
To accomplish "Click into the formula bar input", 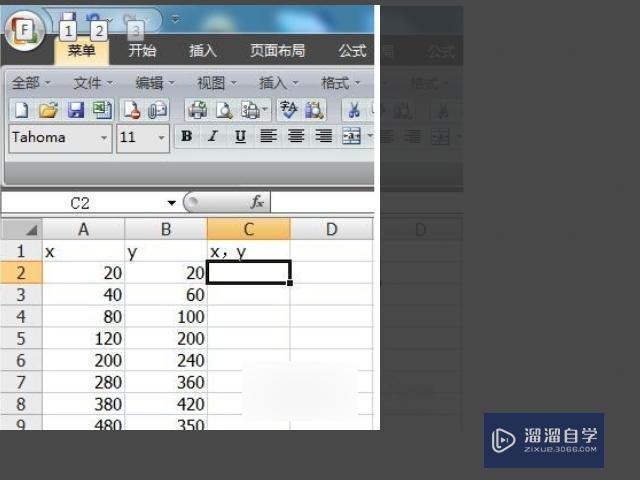I will click(322, 202).
